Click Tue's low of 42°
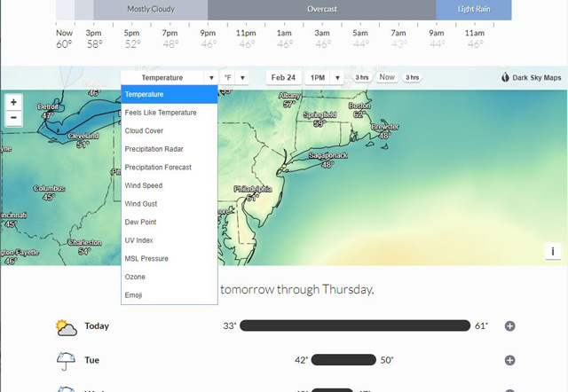The height and width of the screenshot is (392, 568). tap(302, 360)
